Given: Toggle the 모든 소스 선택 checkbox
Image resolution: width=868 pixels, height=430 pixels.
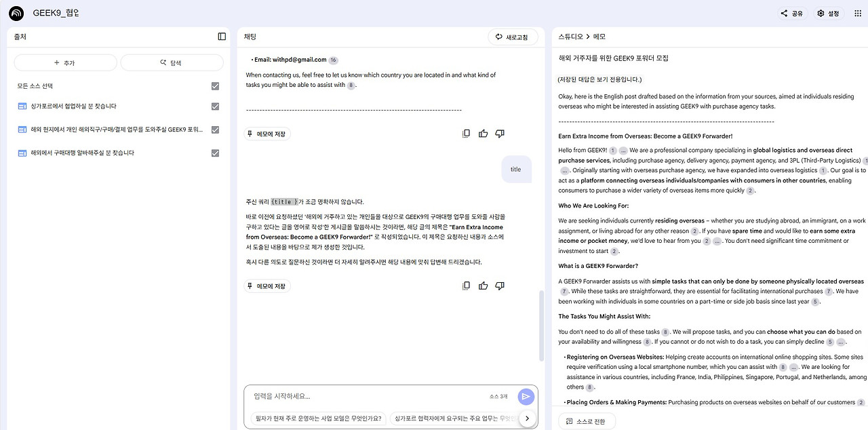Looking at the screenshot, I should point(215,86).
